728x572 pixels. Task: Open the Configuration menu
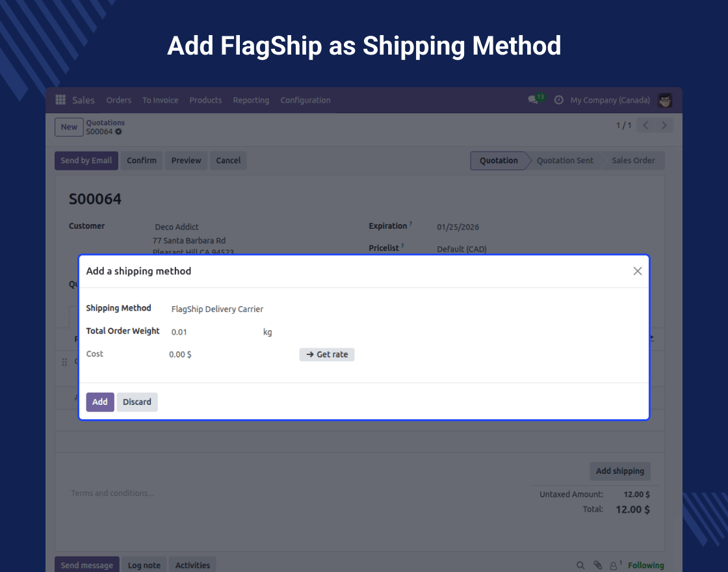(x=305, y=100)
